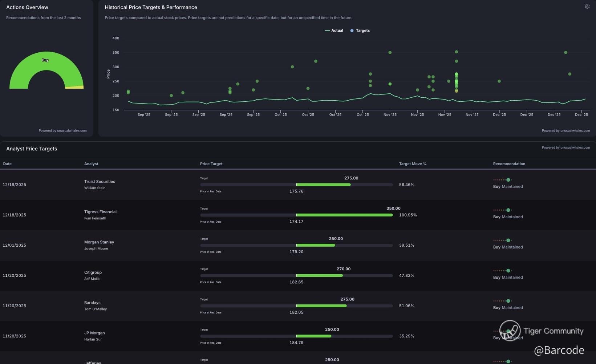Image resolution: width=596 pixels, height=364 pixels.
Task: Click the Analyst column header
Action: 91,164
